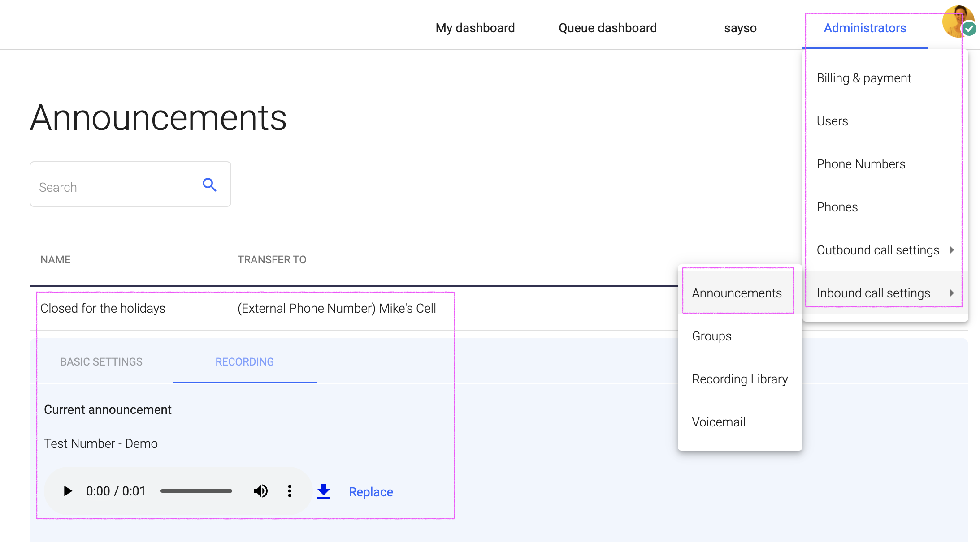Select the BASIC SETTINGS tab in announcement
This screenshot has height=542, width=980.
102,362
